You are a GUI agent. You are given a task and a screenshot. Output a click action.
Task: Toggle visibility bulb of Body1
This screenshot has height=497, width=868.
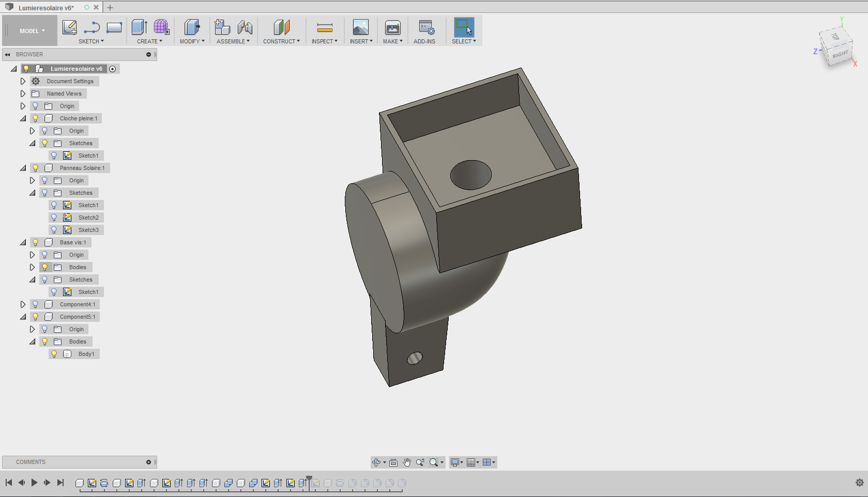coord(54,354)
